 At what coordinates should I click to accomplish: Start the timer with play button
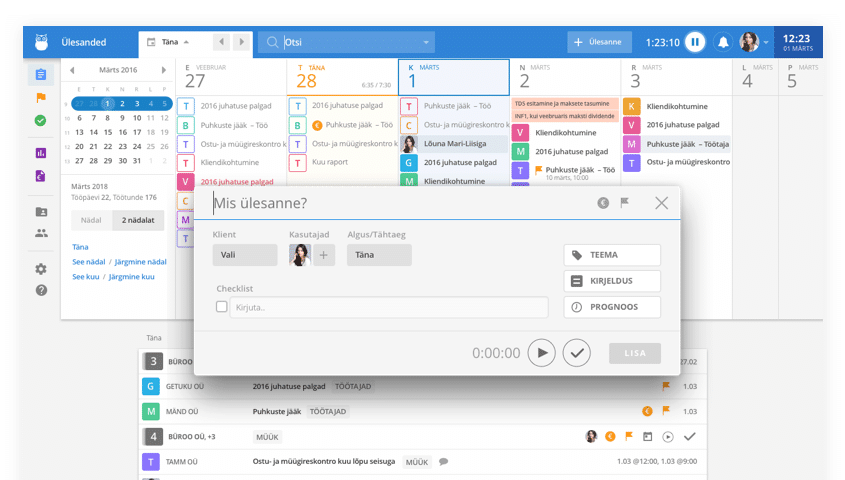[x=542, y=353]
